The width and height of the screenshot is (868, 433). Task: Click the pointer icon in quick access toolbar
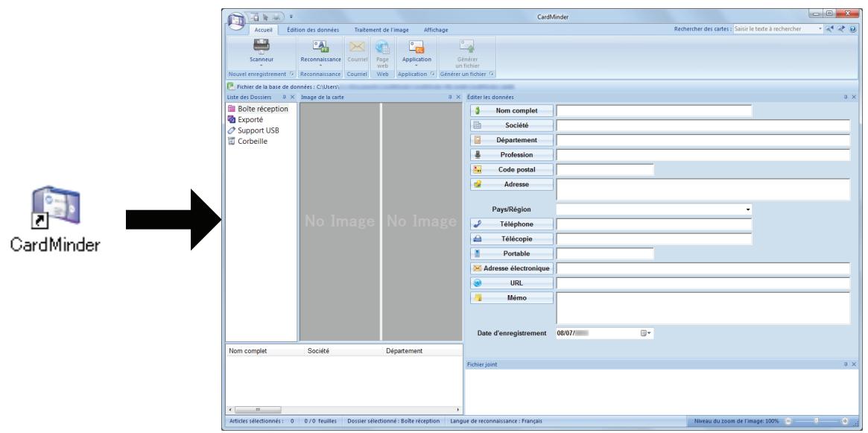click(266, 16)
